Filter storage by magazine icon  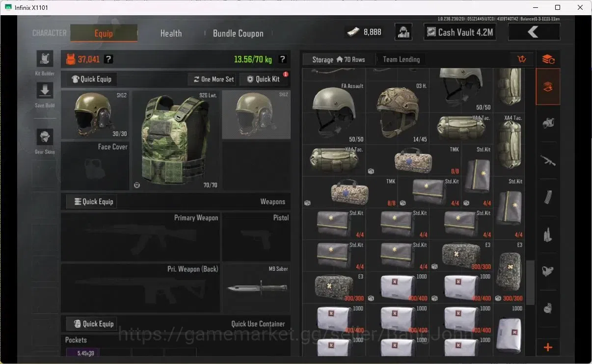pyautogui.click(x=548, y=197)
